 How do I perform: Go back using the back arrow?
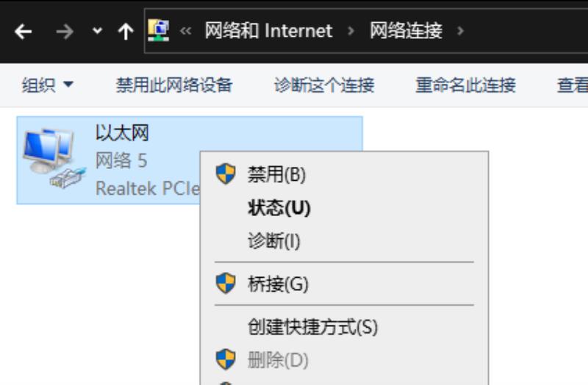tap(24, 32)
